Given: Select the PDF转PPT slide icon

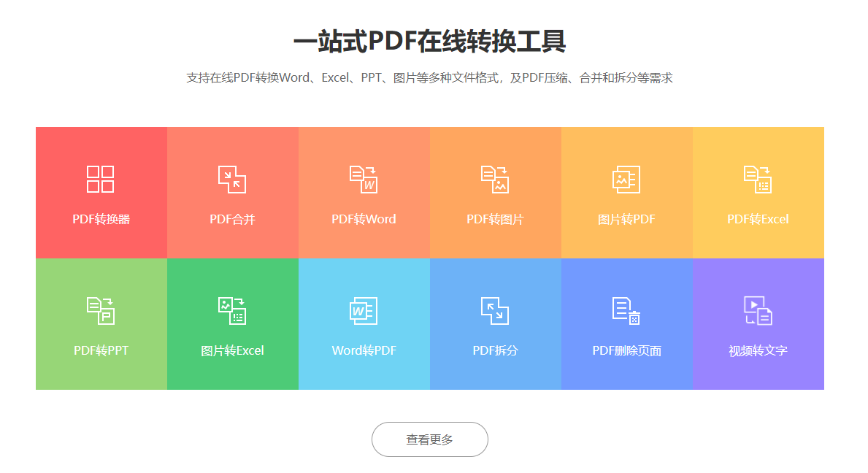Looking at the screenshot, I should click(x=101, y=311).
